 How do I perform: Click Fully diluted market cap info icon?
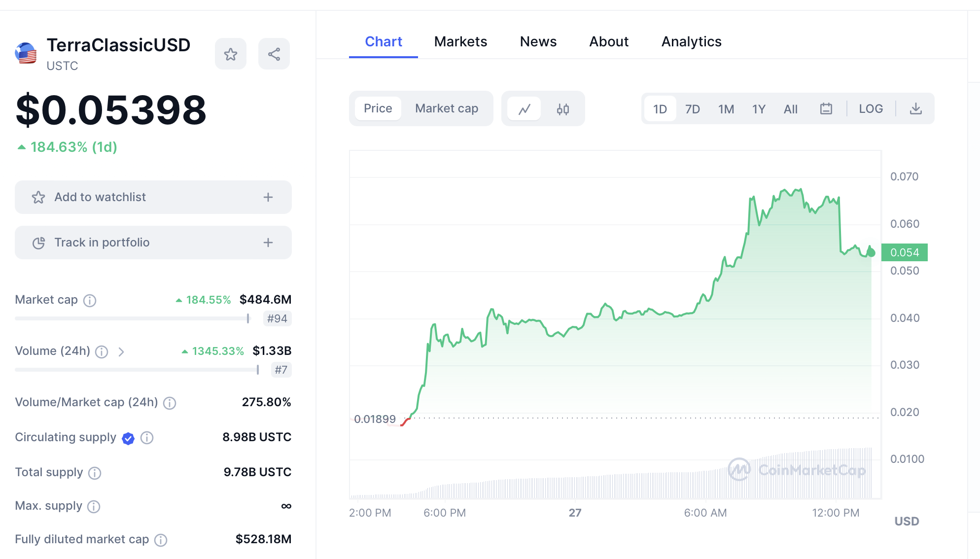[x=161, y=540]
